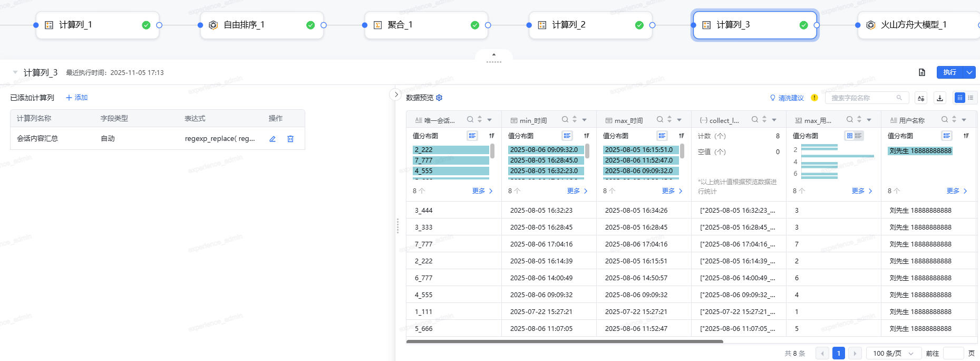The width and height of the screenshot is (980, 361).
Task: Collapse the 计算列_3 panel triangle
Action: click(x=15, y=72)
